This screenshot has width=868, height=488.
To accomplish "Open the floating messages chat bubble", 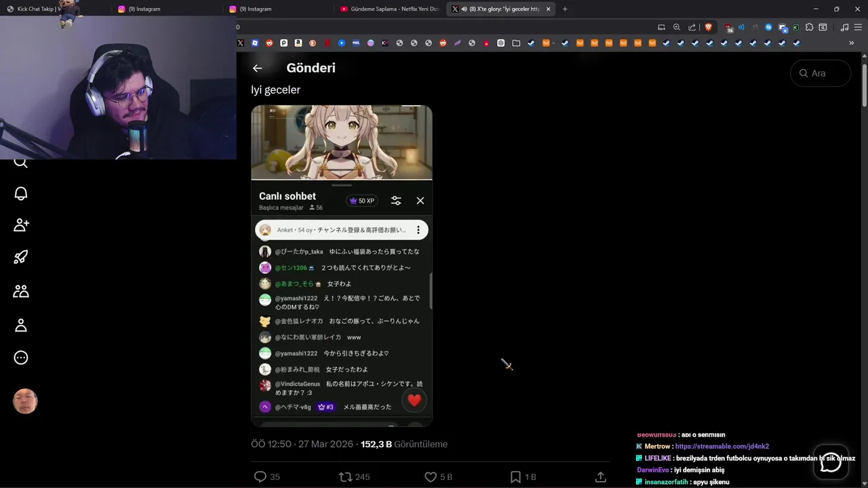I will pos(831,462).
